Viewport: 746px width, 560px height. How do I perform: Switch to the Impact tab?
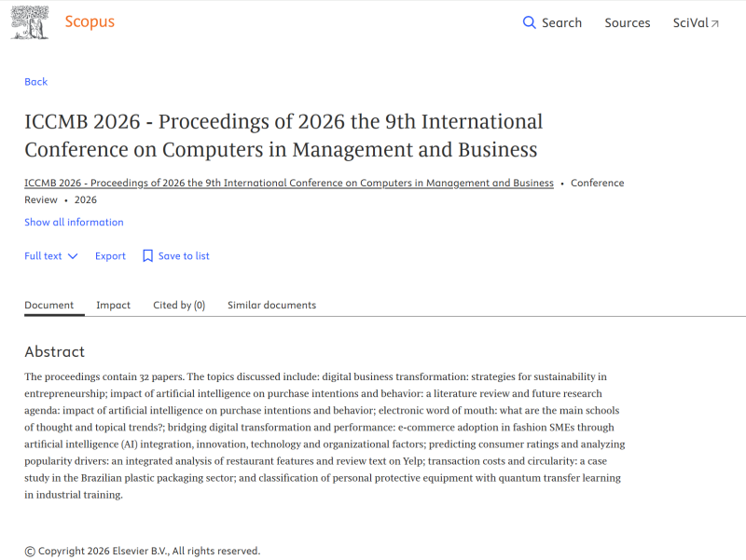pyautogui.click(x=113, y=306)
